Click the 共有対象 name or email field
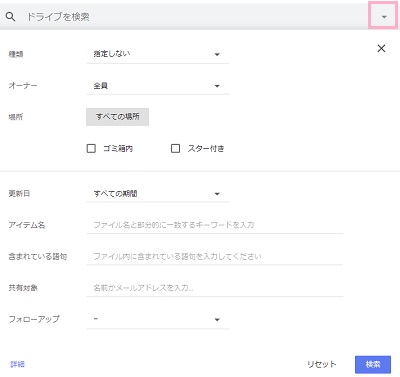The width and height of the screenshot is (400, 377). click(215, 288)
